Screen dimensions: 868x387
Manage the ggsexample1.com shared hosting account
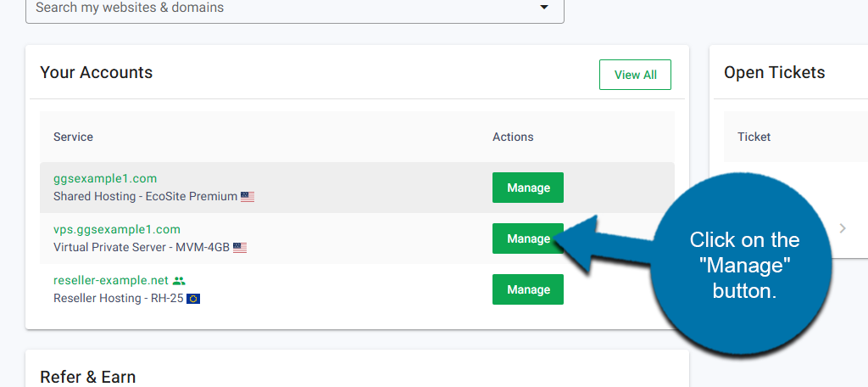pos(528,188)
